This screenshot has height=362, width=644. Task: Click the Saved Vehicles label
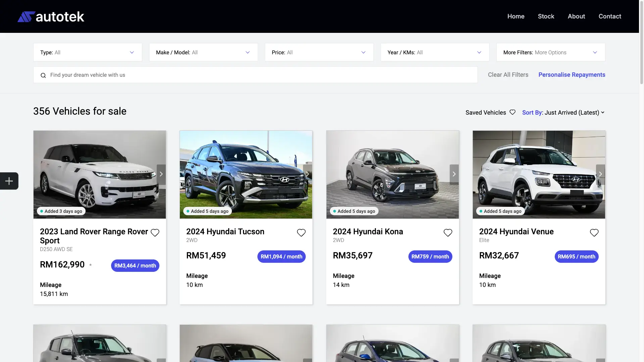coord(486,113)
